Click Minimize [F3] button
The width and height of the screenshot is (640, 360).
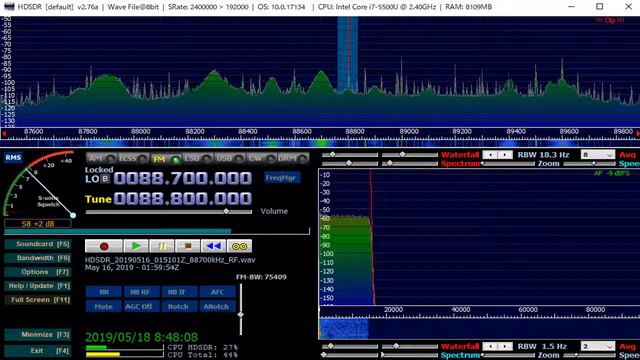point(38,334)
